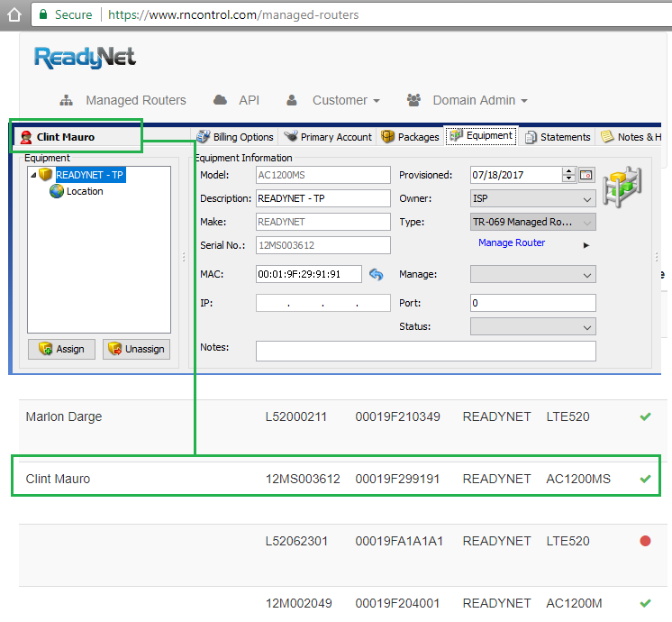The width and height of the screenshot is (672, 622).
Task: Click the green check for 12M002049 row
Action: coord(645,603)
